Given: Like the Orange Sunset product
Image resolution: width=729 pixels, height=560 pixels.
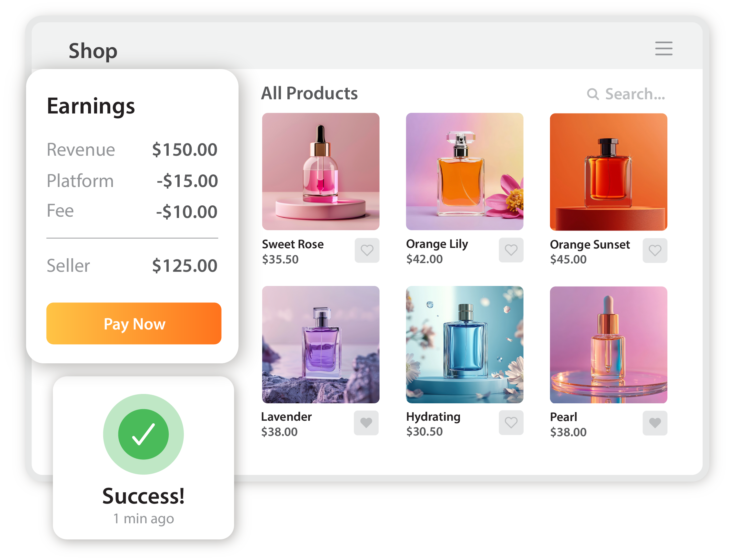Looking at the screenshot, I should pos(654,250).
